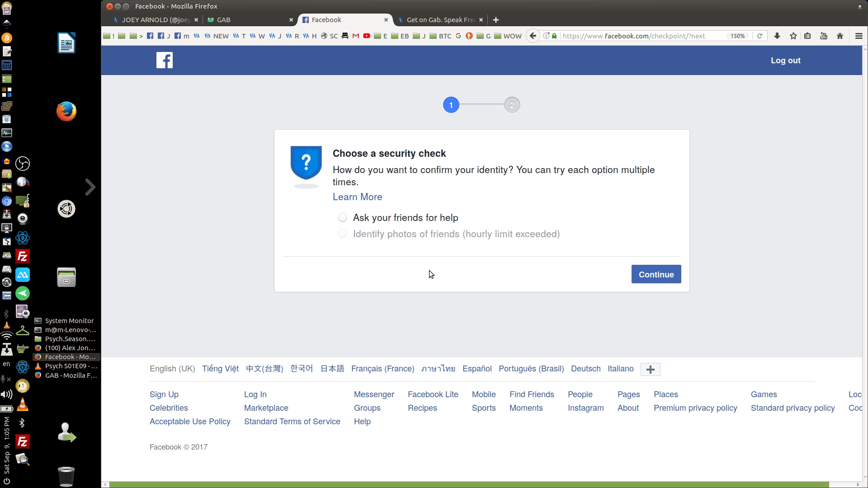The width and height of the screenshot is (868, 488).
Task: Bookmark this page with star icon
Action: pos(793,36)
